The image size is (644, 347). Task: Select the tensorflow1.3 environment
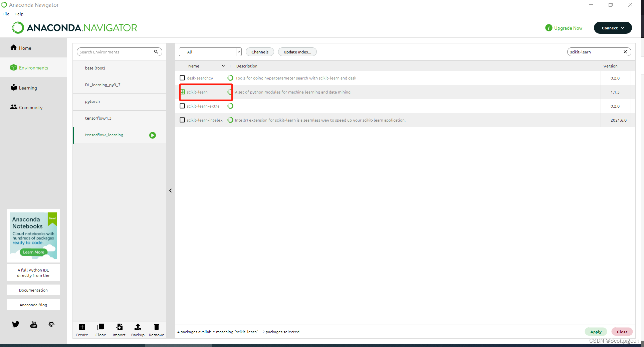[x=120, y=119]
